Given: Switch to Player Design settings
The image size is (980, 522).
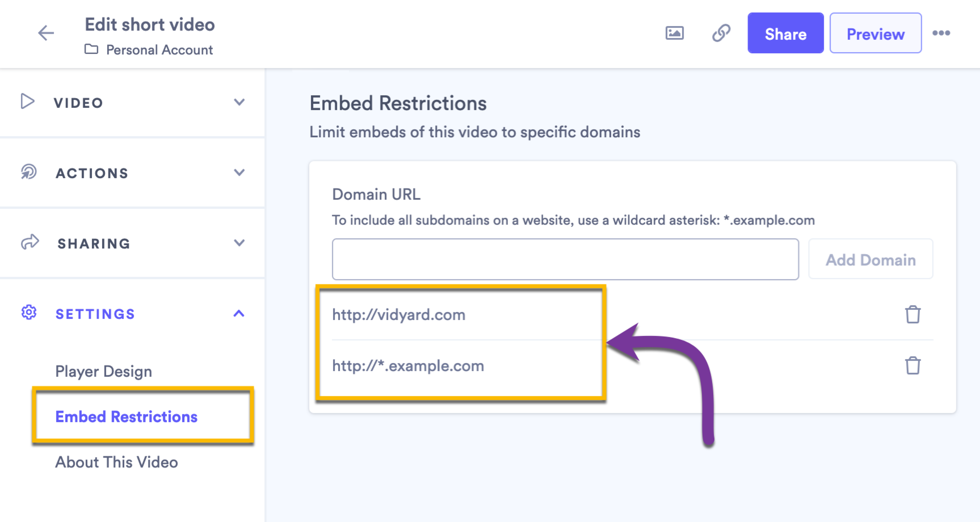Looking at the screenshot, I should click(104, 371).
